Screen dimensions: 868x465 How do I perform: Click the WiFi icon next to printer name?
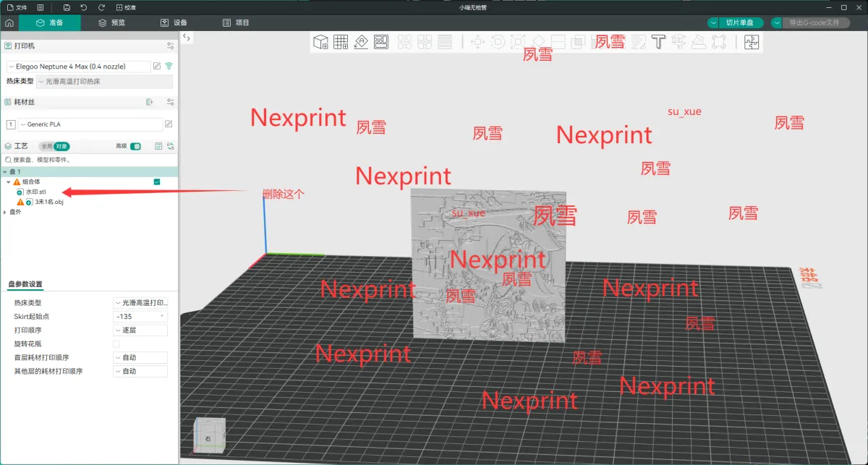(169, 67)
